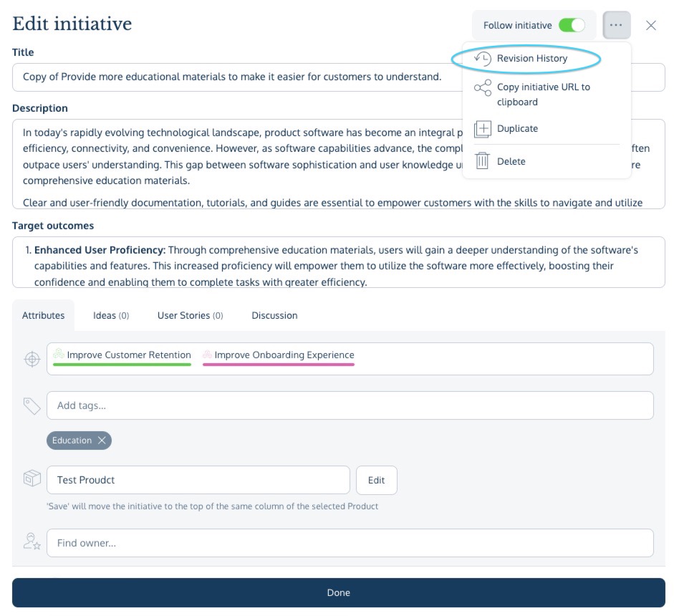Click the product box icon beside Test Proudct
The height and width of the screenshot is (616, 674).
coord(30,480)
